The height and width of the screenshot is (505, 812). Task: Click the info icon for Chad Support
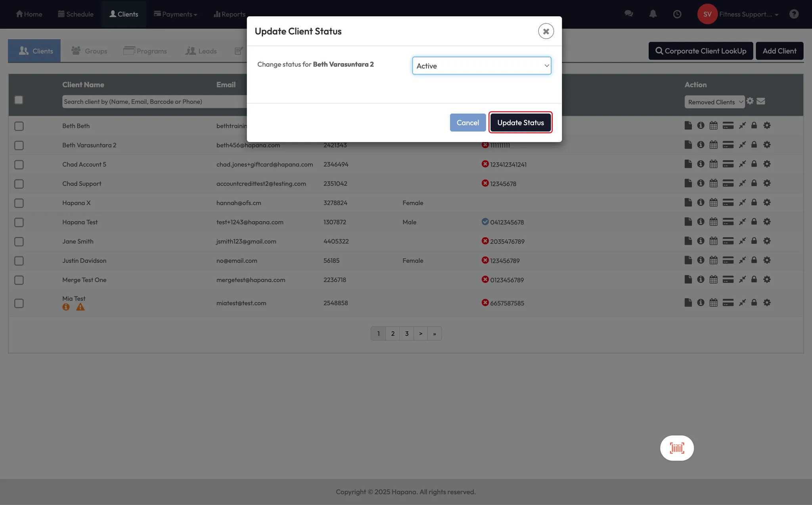(701, 183)
